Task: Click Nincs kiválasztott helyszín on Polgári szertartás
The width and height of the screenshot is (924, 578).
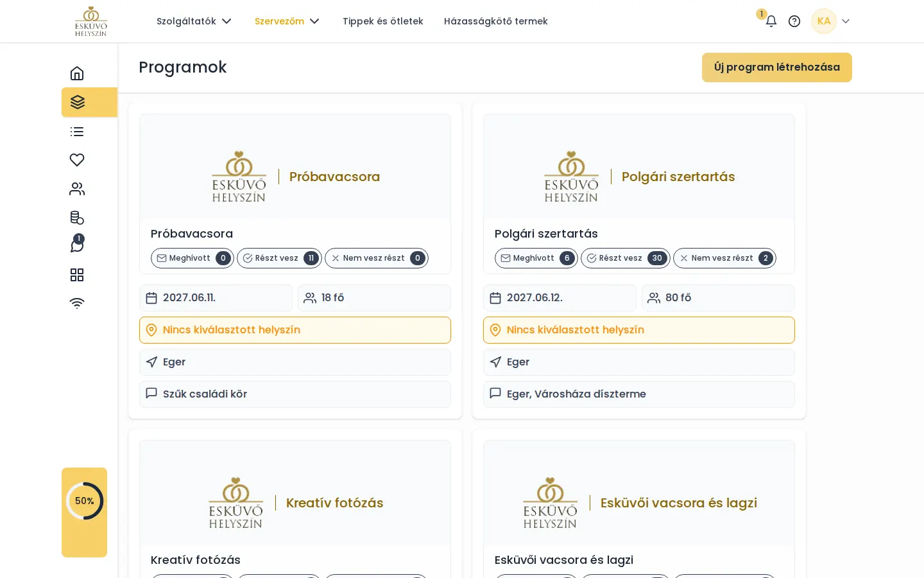Action: coord(639,330)
